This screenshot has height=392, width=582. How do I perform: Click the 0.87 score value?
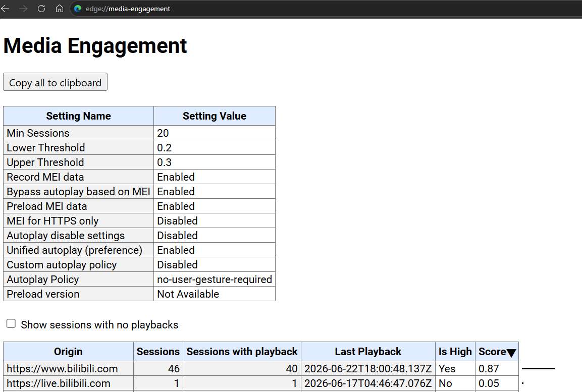pos(489,369)
